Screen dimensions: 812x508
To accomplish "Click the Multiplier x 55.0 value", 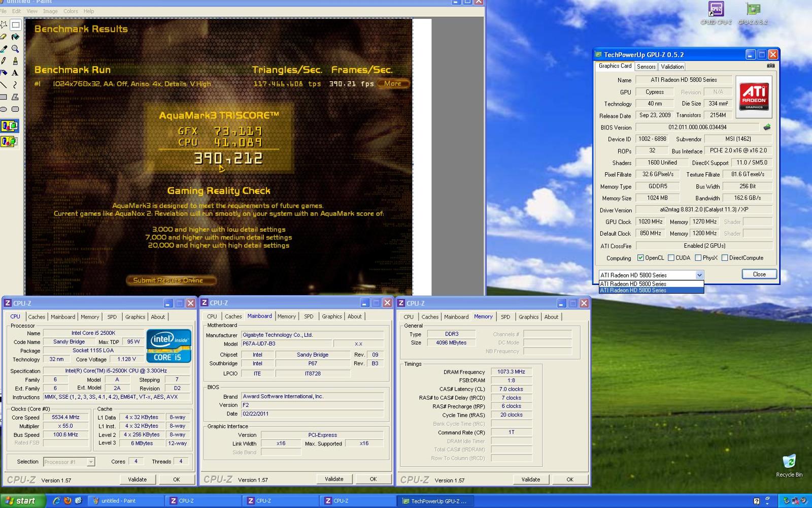I will tap(65, 426).
